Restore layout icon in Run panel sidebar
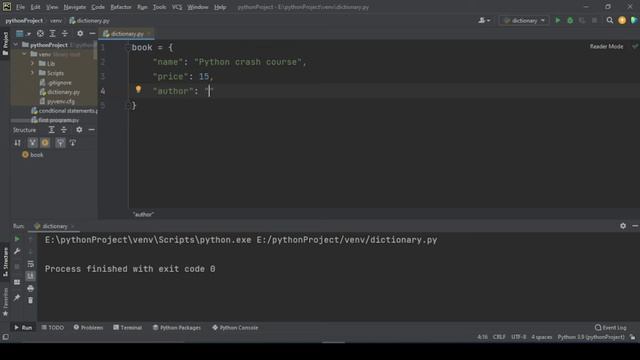The width and height of the screenshot is (640, 360). [x=17, y=282]
